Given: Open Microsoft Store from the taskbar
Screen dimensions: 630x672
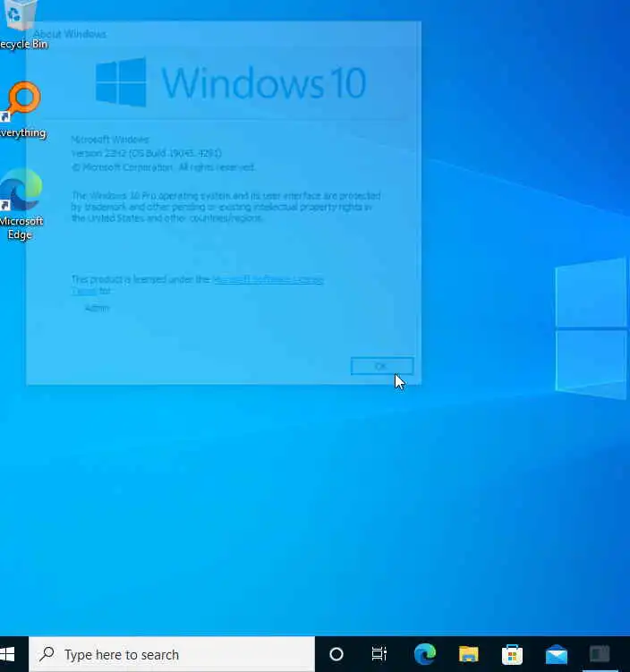Looking at the screenshot, I should 512,654.
